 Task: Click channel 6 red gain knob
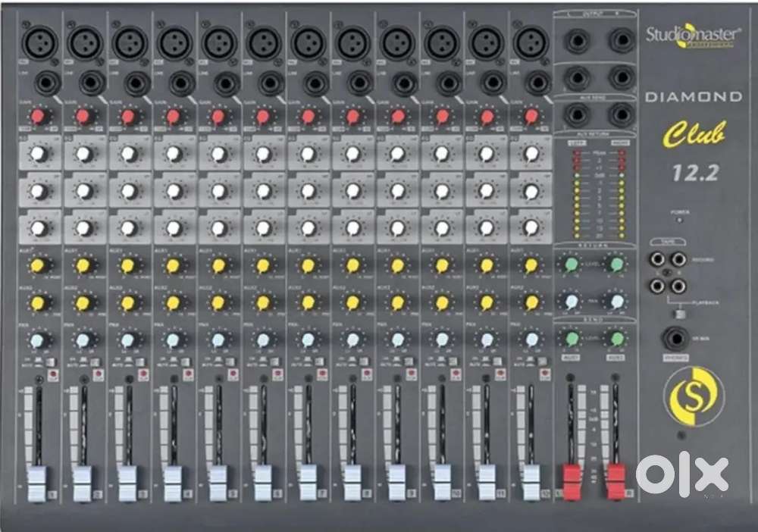(262, 117)
